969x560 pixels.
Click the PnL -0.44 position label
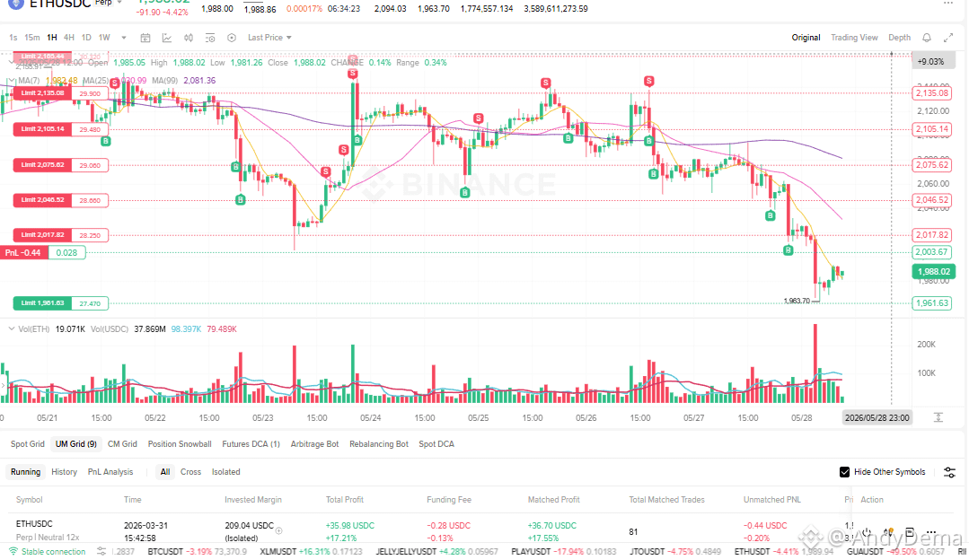(x=24, y=252)
